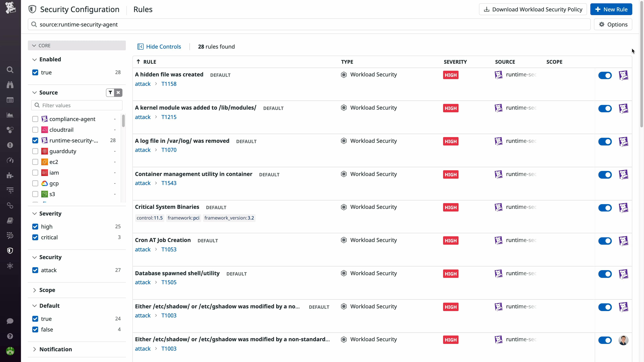Click the chat bubble icon in sidebar

click(x=10, y=321)
